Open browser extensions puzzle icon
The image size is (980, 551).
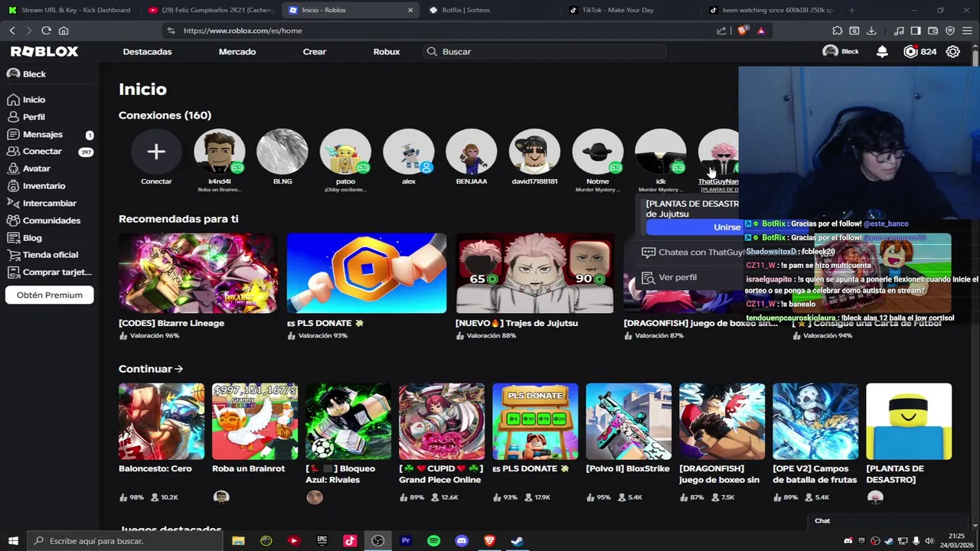point(837,31)
